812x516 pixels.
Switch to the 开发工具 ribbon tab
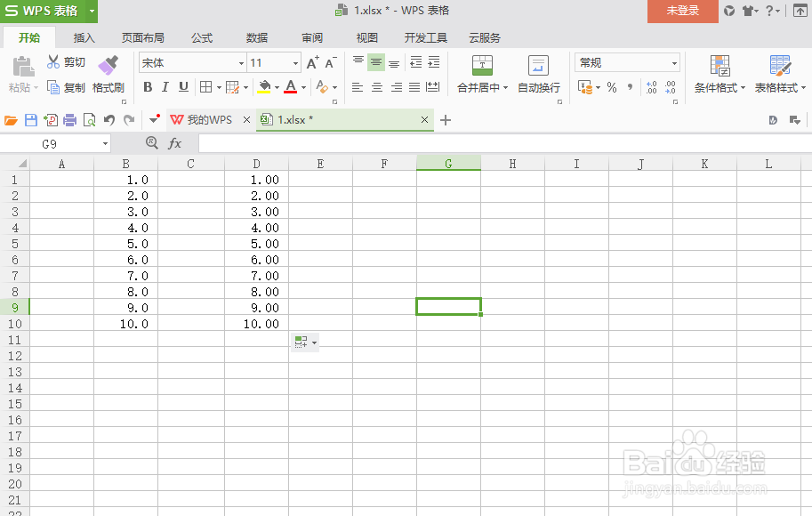[426, 38]
